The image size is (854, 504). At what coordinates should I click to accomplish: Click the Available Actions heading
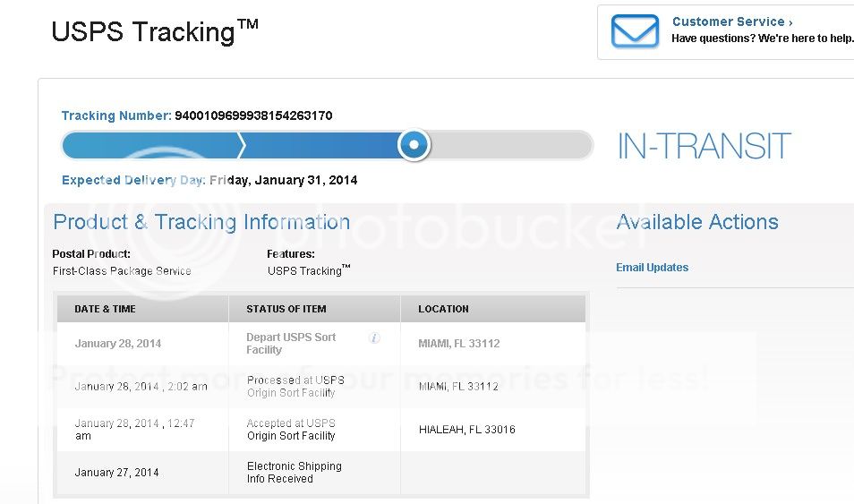[x=697, y=222]
